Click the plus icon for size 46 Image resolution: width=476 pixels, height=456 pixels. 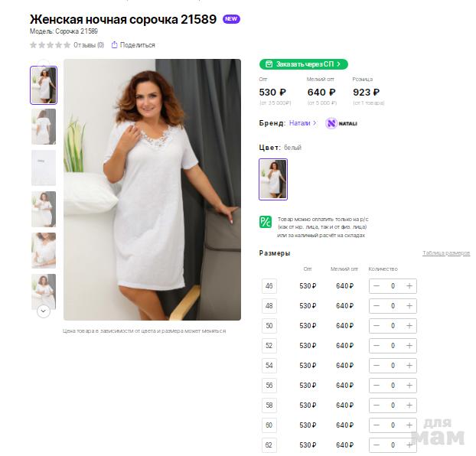[x=409, y=286]
